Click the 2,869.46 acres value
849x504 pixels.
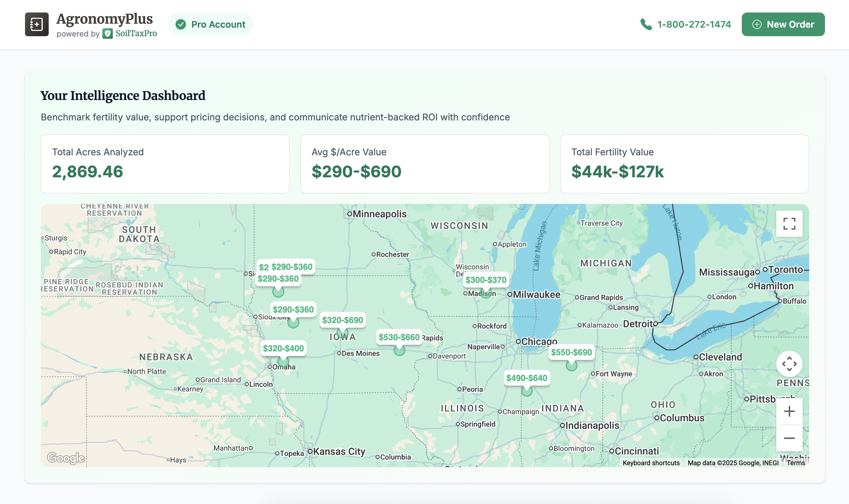tap(87, 171)
